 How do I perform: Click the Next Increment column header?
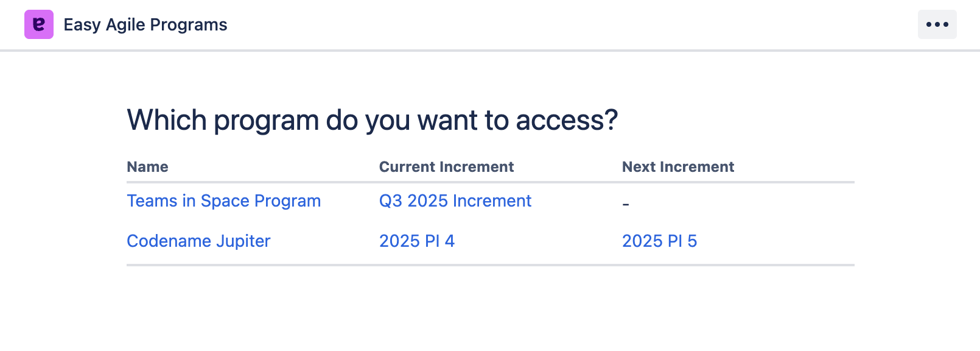(677, 167)
